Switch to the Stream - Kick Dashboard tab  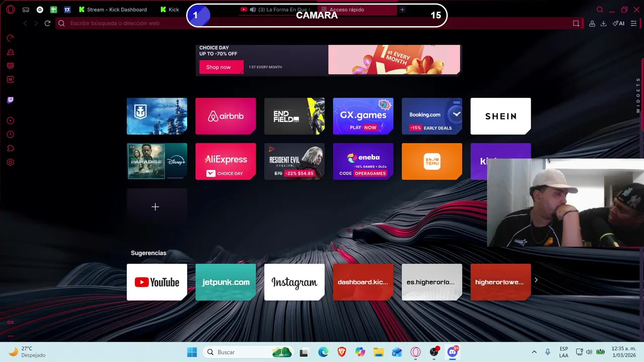point(113,10)
